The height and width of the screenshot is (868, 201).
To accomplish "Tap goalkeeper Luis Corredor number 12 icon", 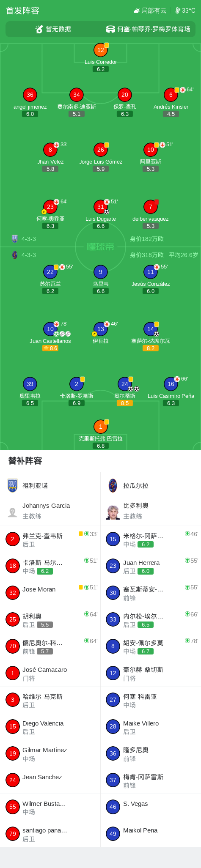I will [101, 50].
